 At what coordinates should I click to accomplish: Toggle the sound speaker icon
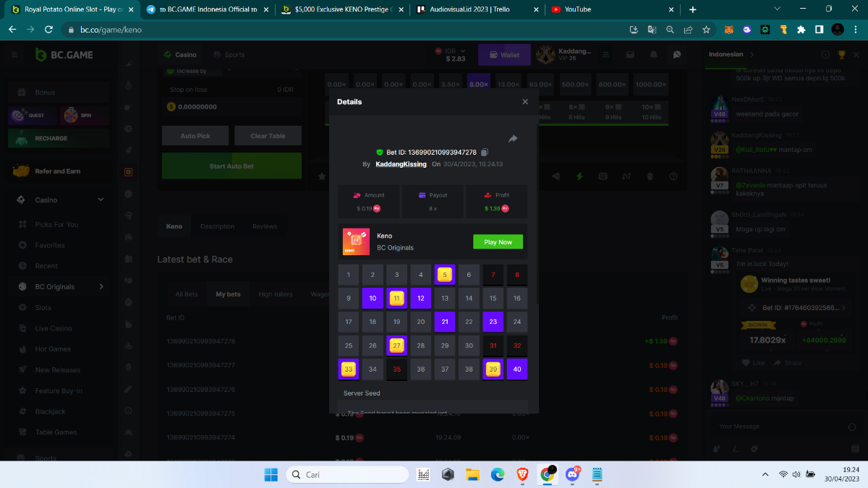pos(556,176)
